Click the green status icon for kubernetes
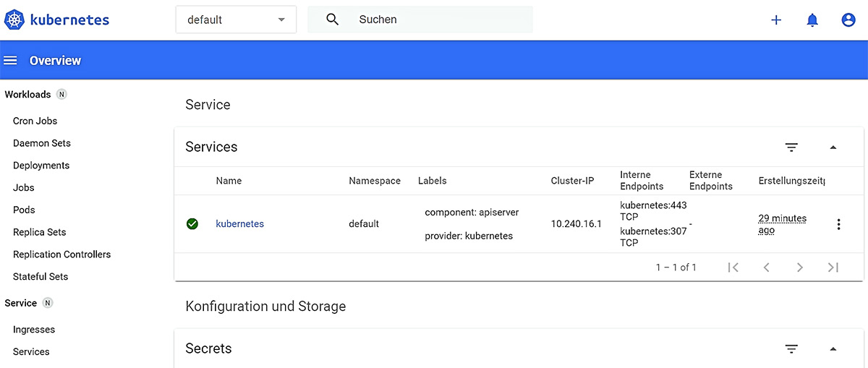This screenshot has height=368, width=868. coord(192,224)
